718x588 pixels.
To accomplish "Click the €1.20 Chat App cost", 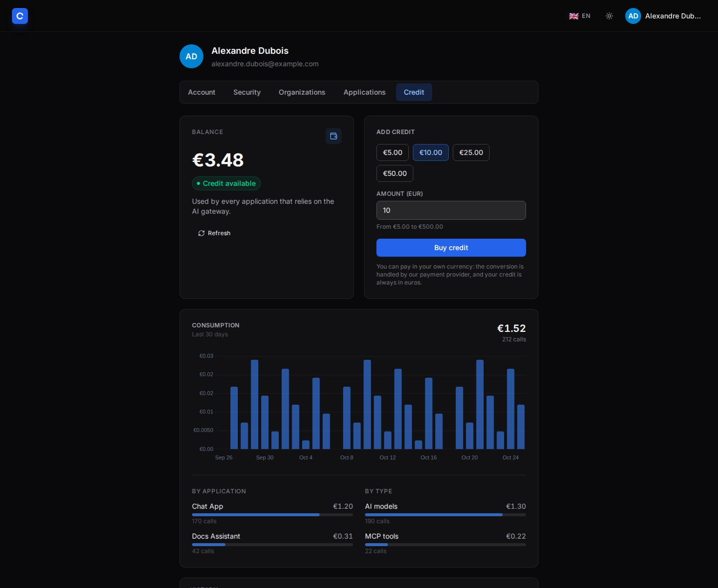I will tap(343, 506).
